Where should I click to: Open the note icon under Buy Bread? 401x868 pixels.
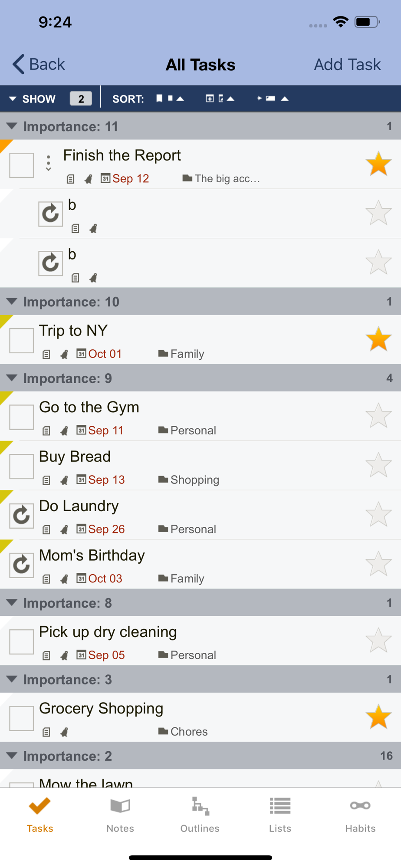[x=46, y=480]
